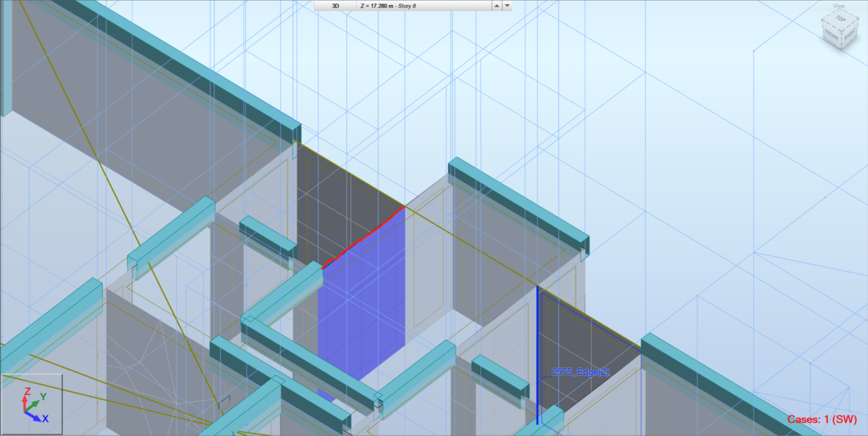Viewport: 868px width, 436px height.
Task: Click the X axis label on the axis indicator
Action: 46,419
